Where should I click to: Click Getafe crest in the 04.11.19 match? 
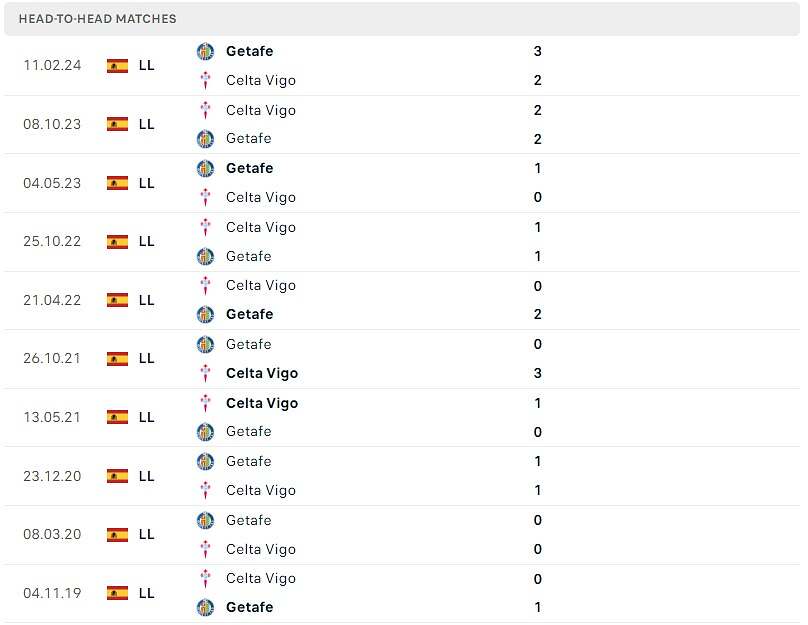coord(205,607)
